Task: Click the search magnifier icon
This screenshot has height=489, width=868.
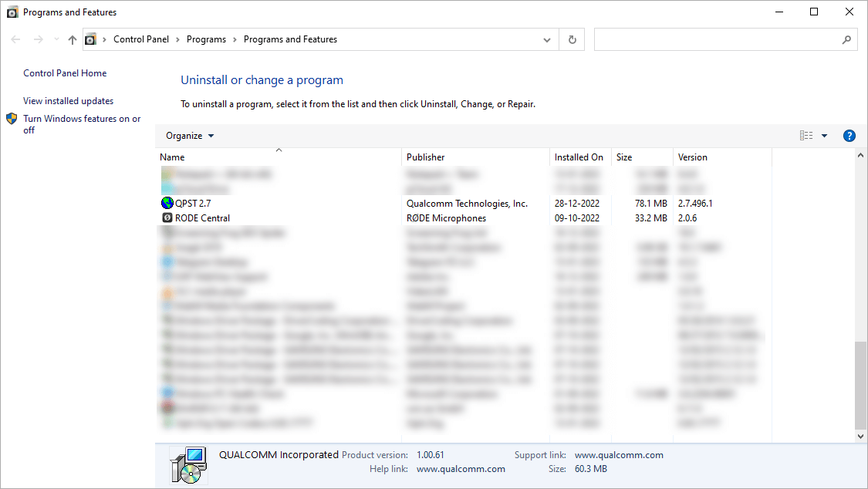Action: (846, 39)
